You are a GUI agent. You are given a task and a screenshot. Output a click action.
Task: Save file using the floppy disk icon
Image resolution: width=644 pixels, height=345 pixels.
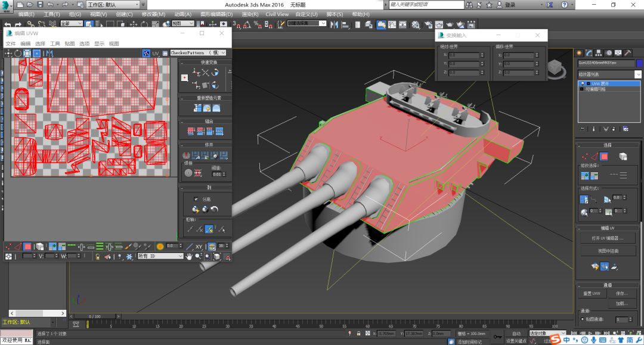(41, 5)
